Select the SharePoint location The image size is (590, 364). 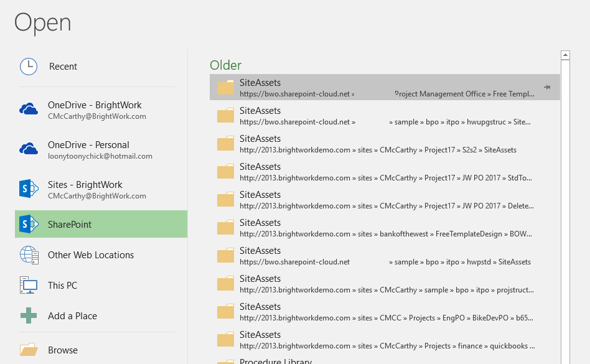tap(101, 224)
